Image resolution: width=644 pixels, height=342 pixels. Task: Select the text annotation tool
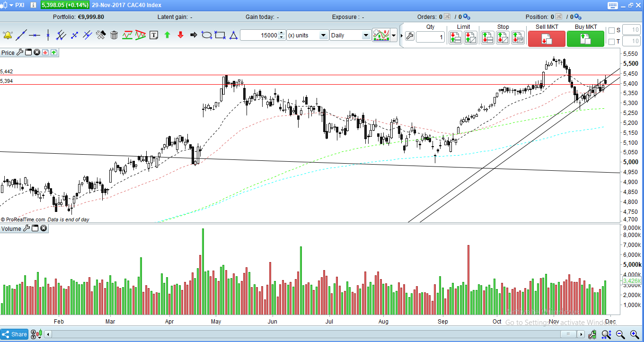coord(154,35)
